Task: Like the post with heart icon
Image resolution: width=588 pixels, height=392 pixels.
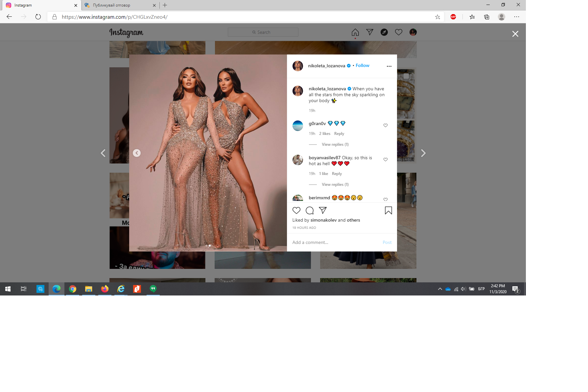Action: [296, 210]
